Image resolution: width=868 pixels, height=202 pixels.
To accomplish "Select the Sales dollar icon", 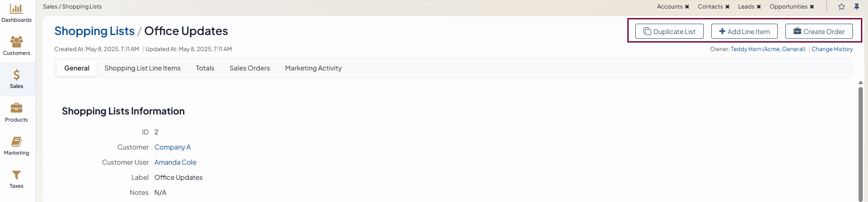I will [x=17, y=75].
